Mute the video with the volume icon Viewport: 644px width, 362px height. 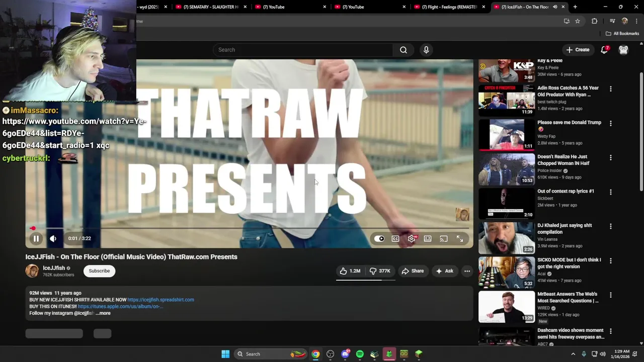click(x=53, y=239)
